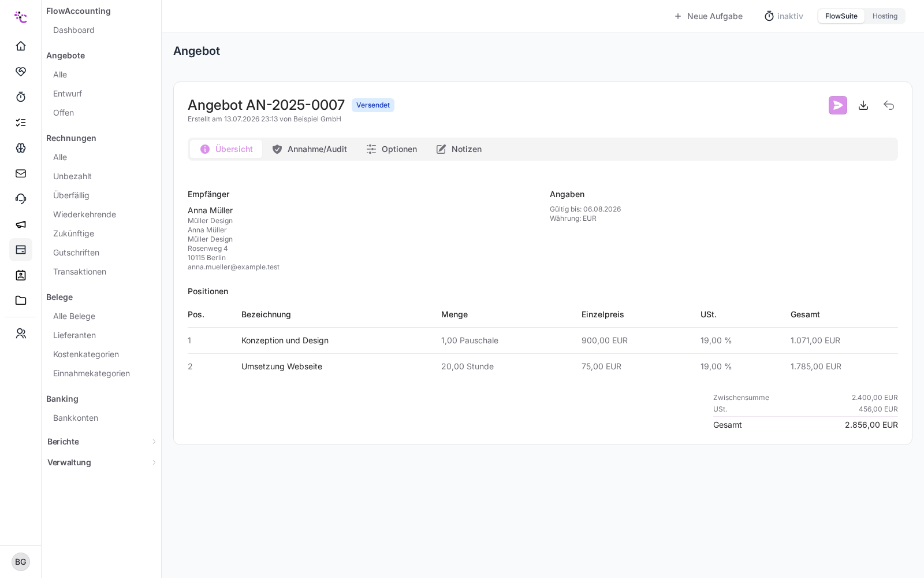Click the Einzelpreis column header
This screenshot has width=924, height=578.
pos(603,314)
